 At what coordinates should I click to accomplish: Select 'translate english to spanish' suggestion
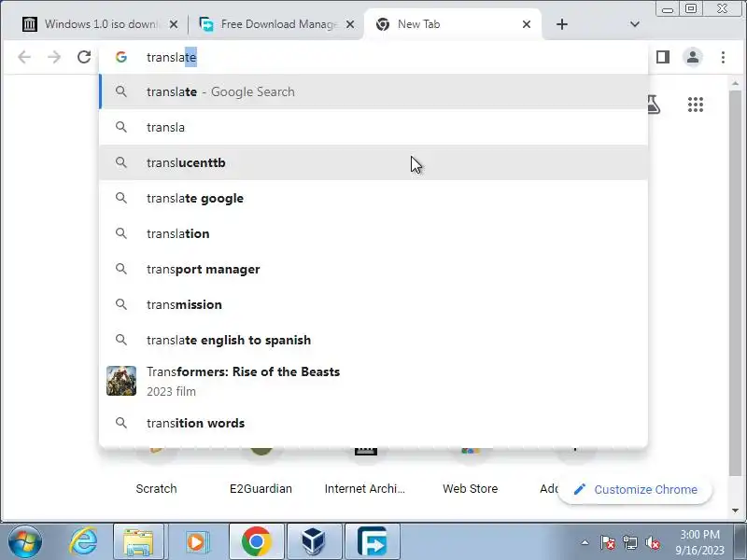click(x=373, y=340)
